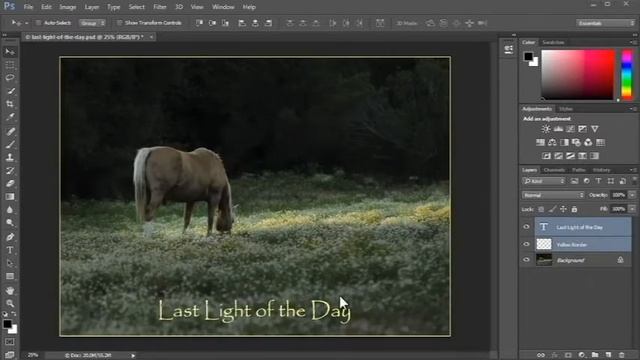Hide the Yellow Border layer
The width and height of the screenshot is (640, 360).
point(527,244)
